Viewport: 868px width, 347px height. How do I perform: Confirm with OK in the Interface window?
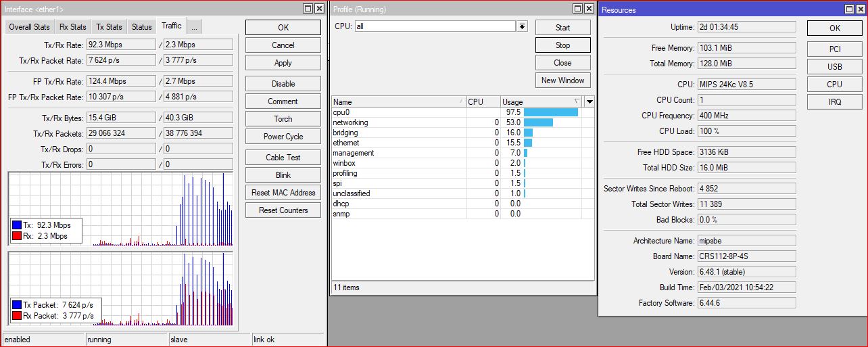[283, 27]
